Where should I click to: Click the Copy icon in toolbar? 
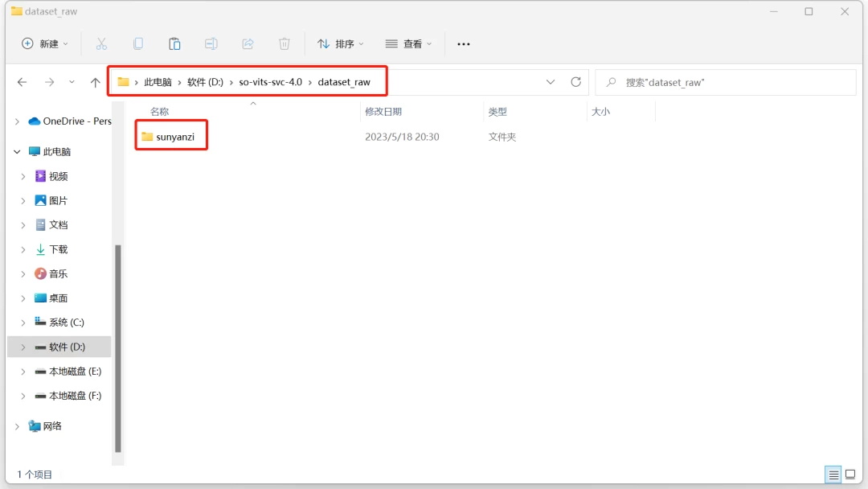[138, 43]
